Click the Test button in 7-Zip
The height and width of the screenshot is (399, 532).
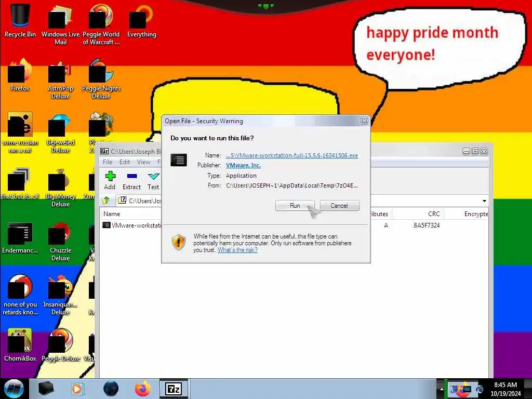(153, 180)
